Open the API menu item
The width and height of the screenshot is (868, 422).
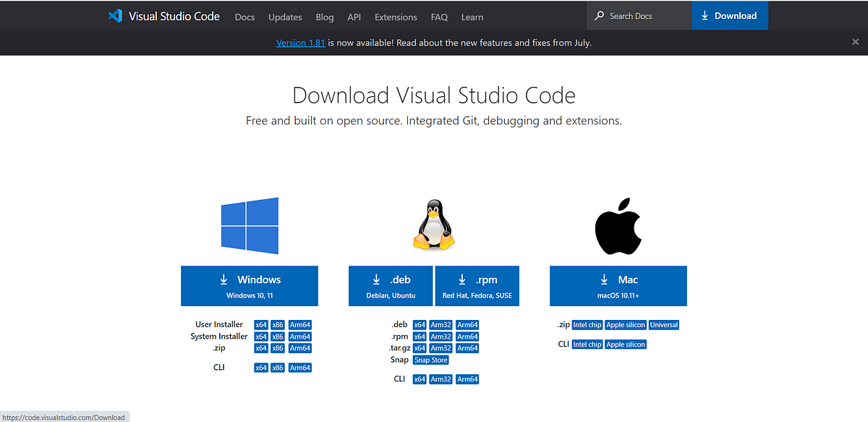(354, 17)
